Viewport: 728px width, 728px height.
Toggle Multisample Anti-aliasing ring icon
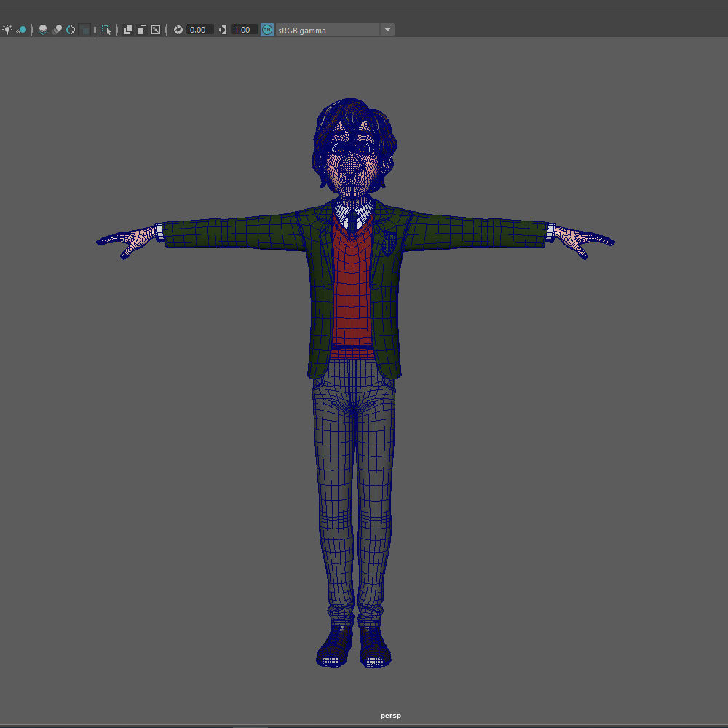(x=71, y=30)
